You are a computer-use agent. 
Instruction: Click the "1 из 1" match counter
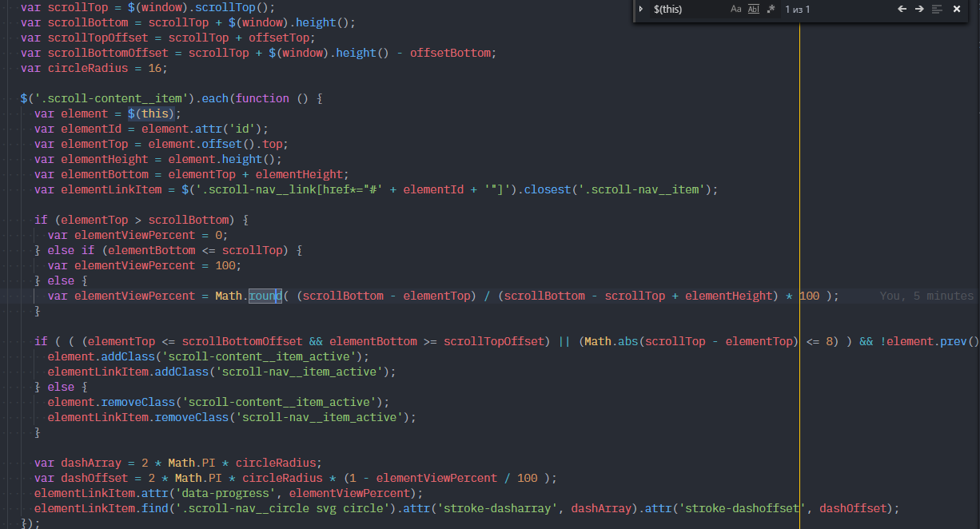(798, 9)
